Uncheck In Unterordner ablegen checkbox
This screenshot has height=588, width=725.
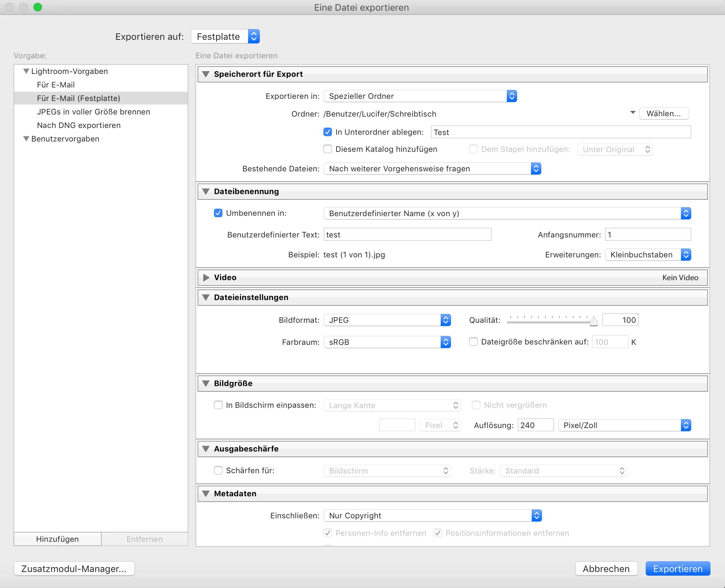(x=328, y=132)
